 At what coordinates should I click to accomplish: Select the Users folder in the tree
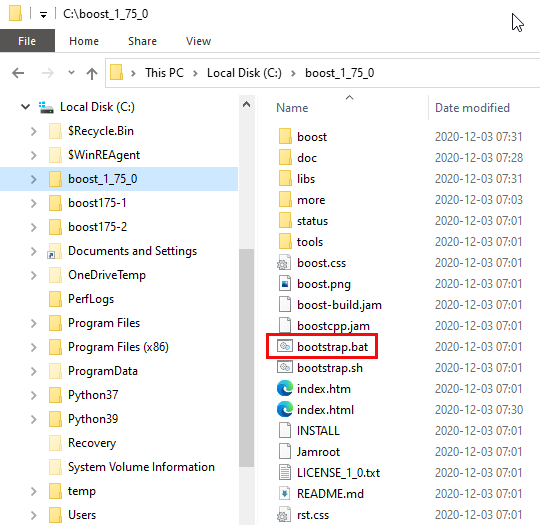(82, 515)
